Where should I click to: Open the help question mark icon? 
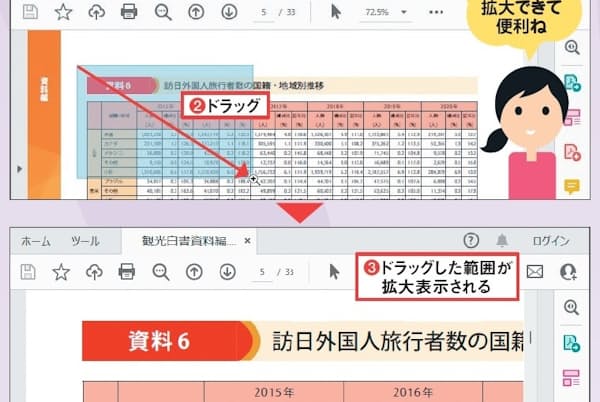coord(472,241)
